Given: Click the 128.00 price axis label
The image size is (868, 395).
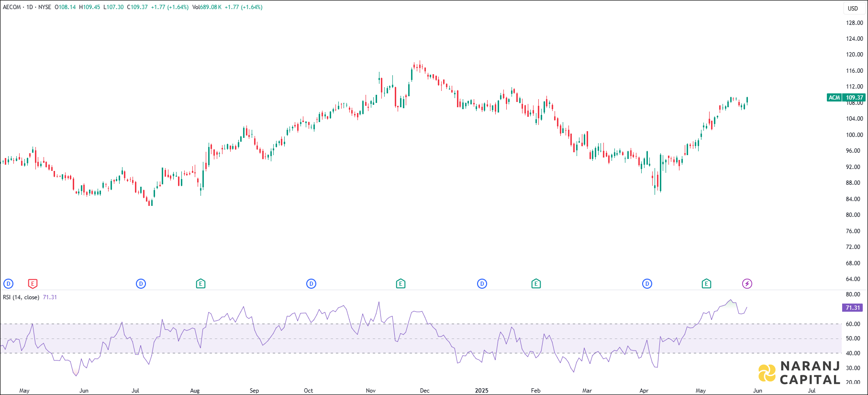Looking at the screenshot, I should point(854,23).
